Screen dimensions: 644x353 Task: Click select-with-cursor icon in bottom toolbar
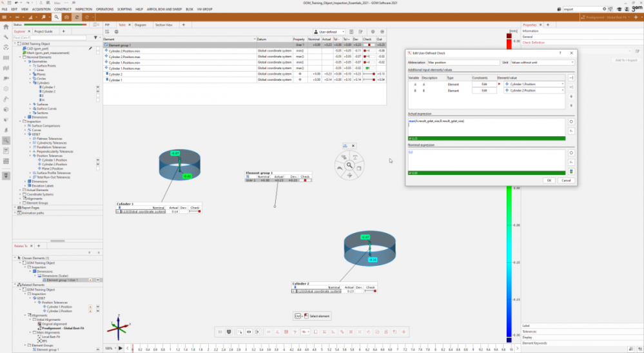point(239,332)
